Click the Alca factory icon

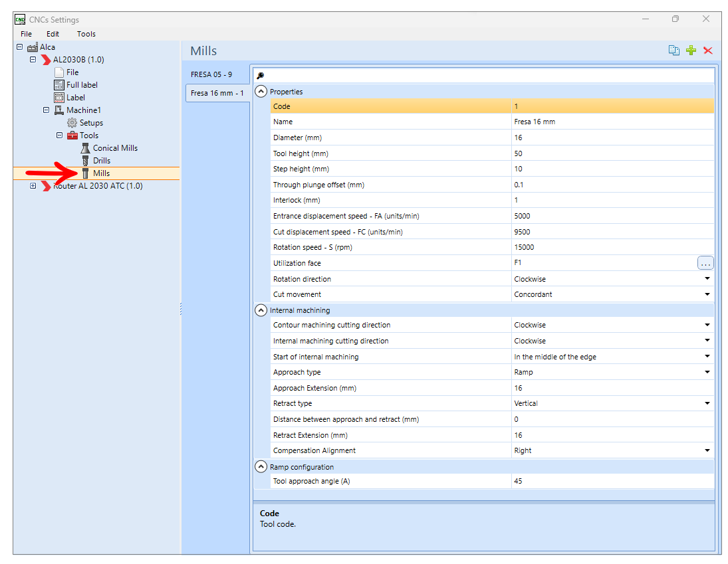[33, 47]
